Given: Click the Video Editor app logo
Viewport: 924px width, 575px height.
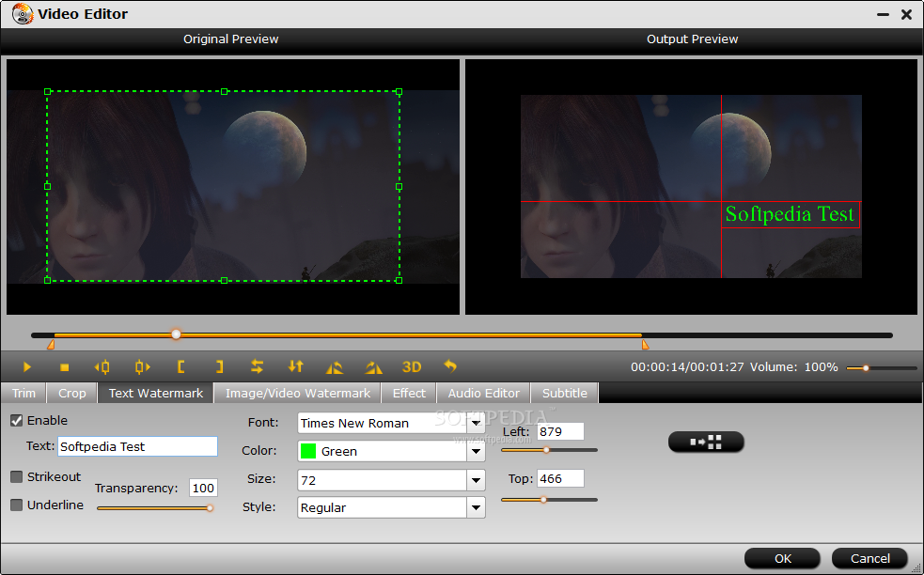Looking at the screenshot, I should 23,13.
